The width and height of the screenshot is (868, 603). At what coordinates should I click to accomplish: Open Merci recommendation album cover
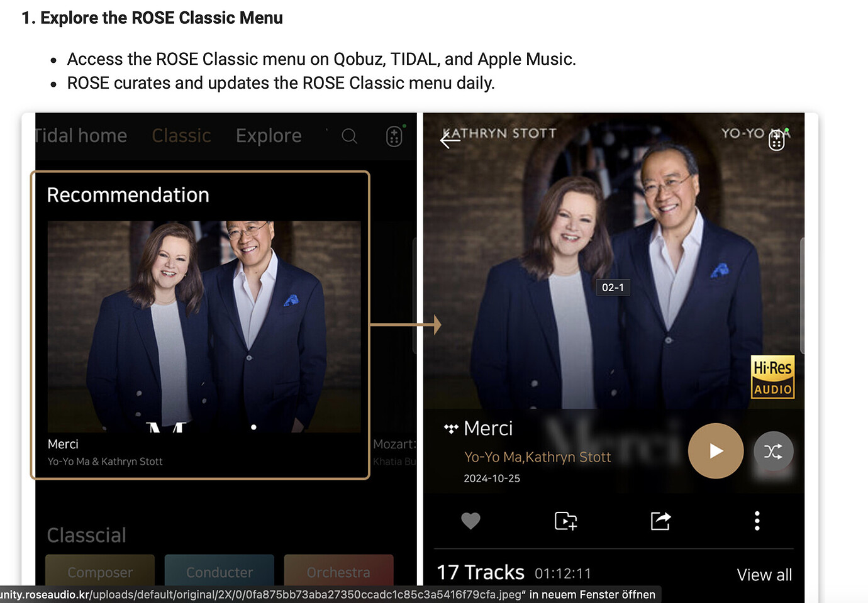point(204,326)
